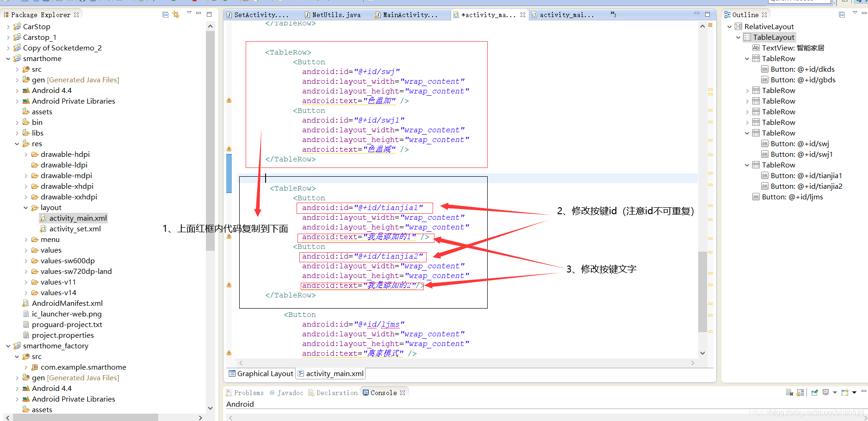Select TextView 智能家居 in Outline
The height and width of the screenshot is (421, 868).
(788, 48)
